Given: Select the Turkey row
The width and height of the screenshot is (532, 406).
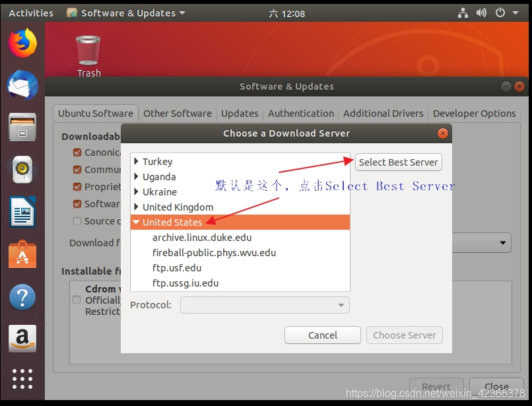Looking at the screenshot, I should point(240,161).
